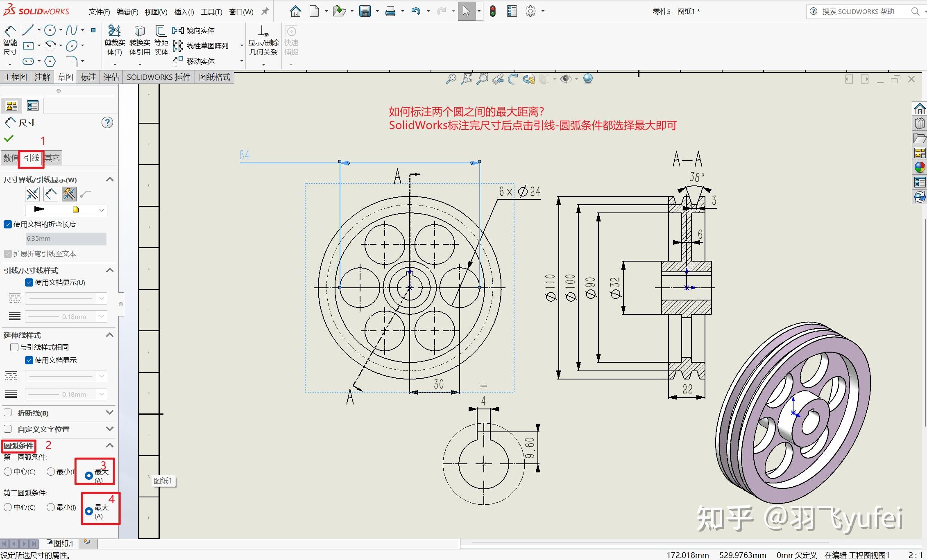Expand the 折断线 section
927x560 pixels.
tap(109, 412)
